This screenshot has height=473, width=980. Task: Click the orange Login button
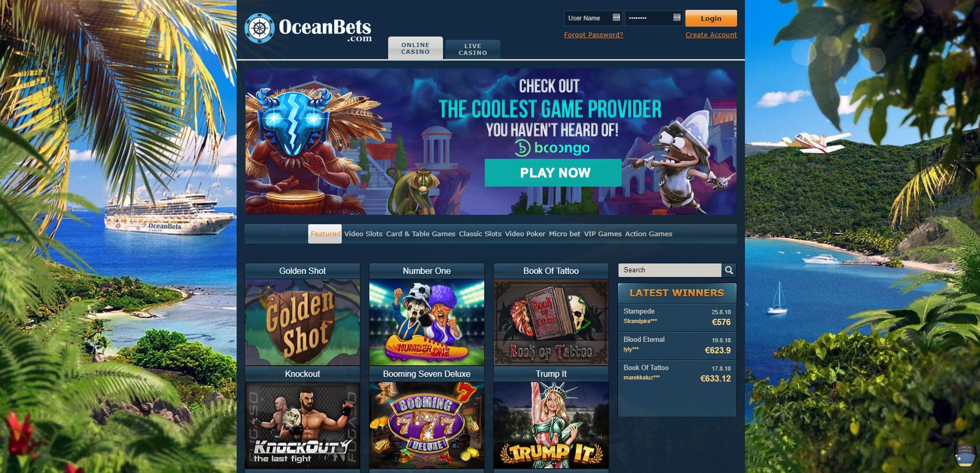(x=711, y=18)
